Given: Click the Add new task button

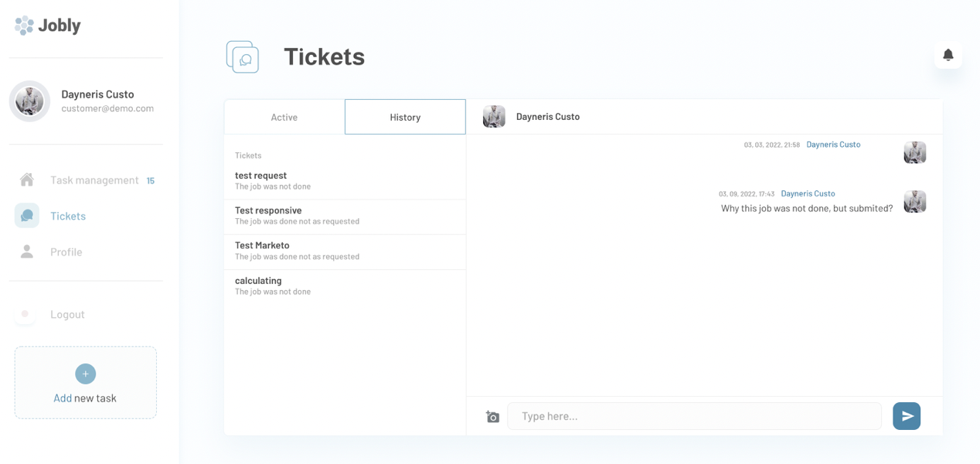Looking at the screenshot, I should point(85,397).
